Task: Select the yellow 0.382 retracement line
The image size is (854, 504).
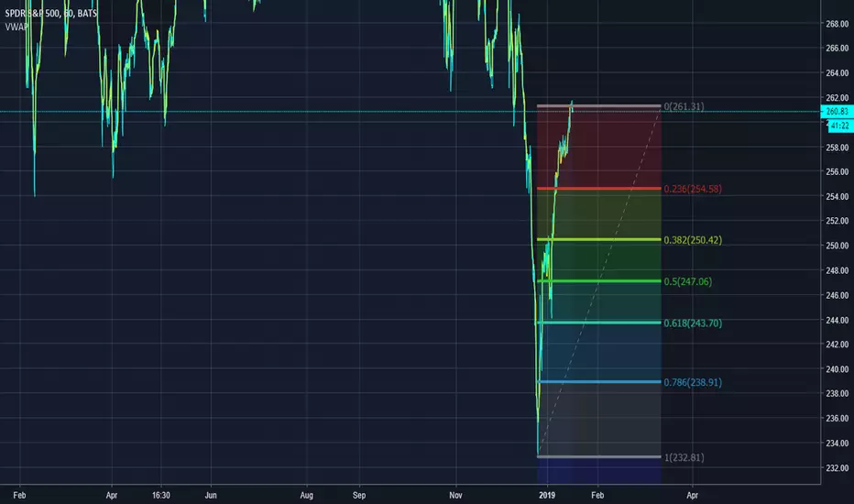Action: pos(598,240)
